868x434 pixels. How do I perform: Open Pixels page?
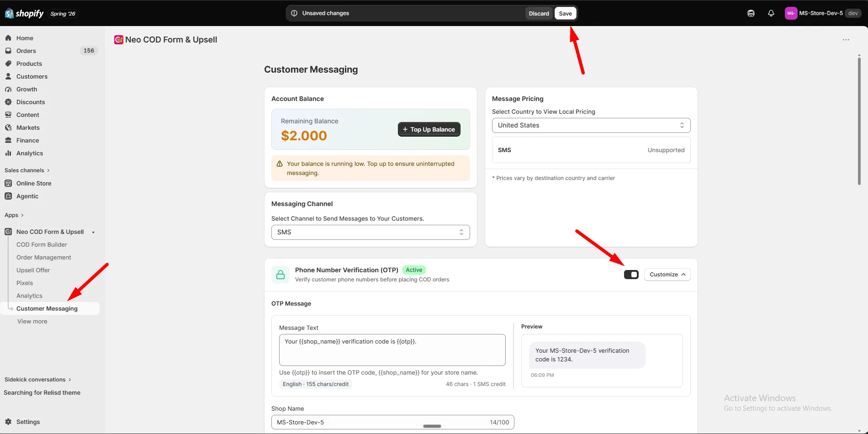(25, 283)
